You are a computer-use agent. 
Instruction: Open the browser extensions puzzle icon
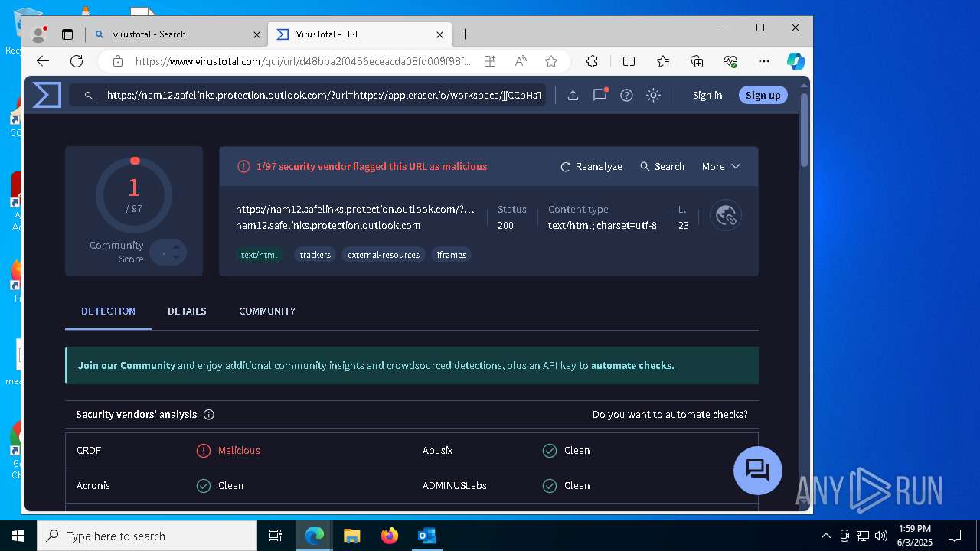pyautogui.click(x=592, y=61)
